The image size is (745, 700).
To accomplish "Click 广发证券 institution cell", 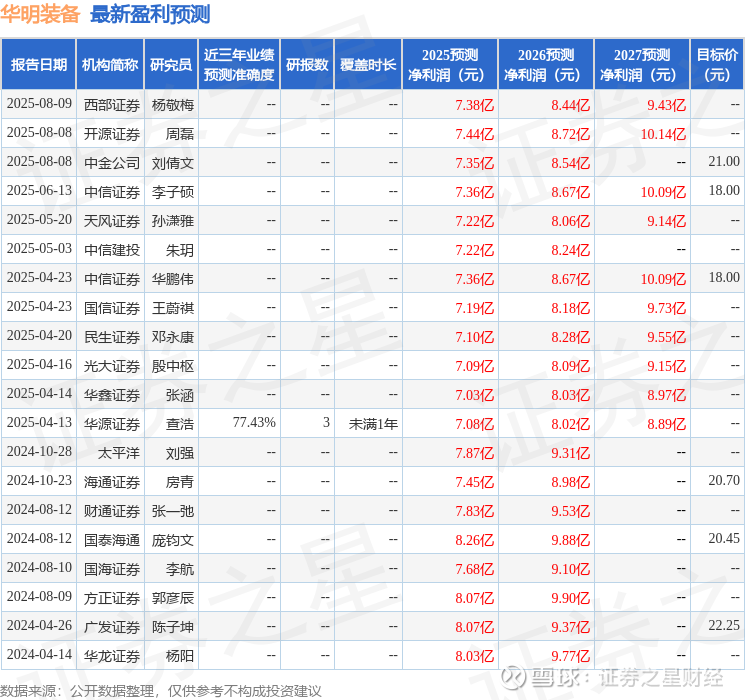I will click(112, 627).
